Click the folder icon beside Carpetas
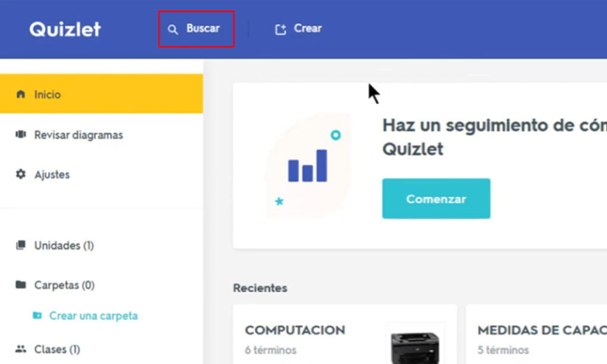The height and width of the screenshot is (364, 607). (21, 285)
